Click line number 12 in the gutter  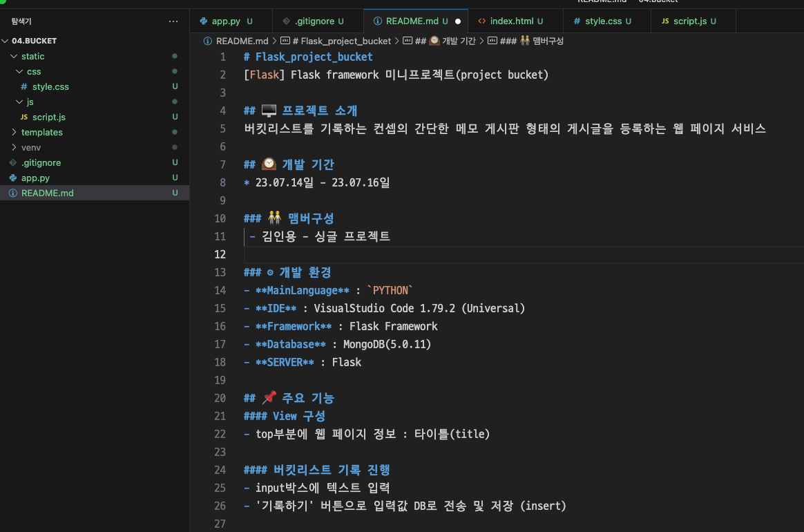pos(220,254)
